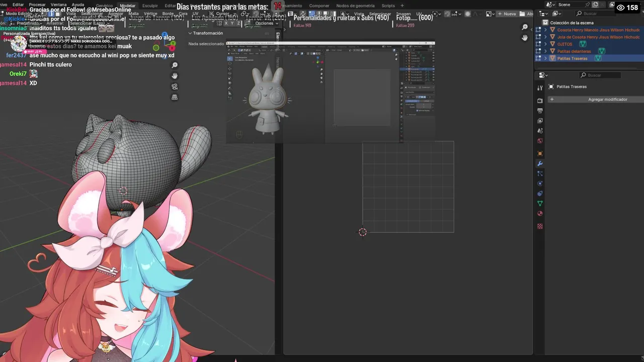Click the Nueva button in image editor

(507, 14)
